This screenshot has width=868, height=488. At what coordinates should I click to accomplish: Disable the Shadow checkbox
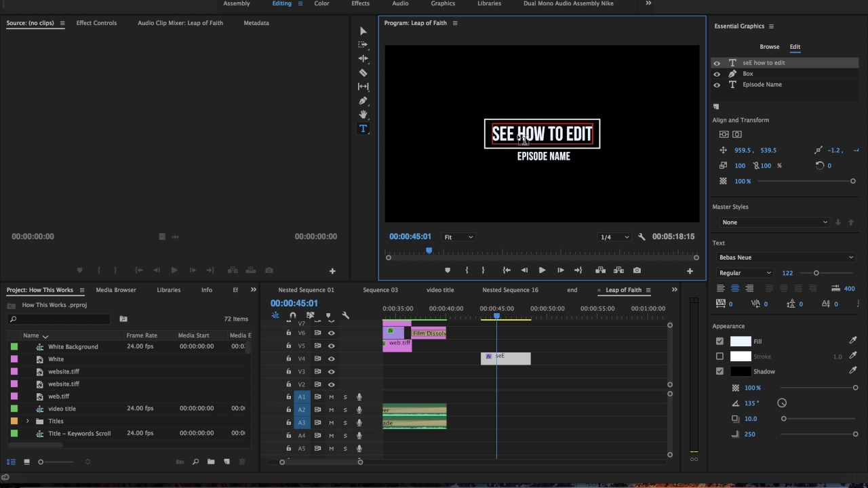(x=719, y=371)
